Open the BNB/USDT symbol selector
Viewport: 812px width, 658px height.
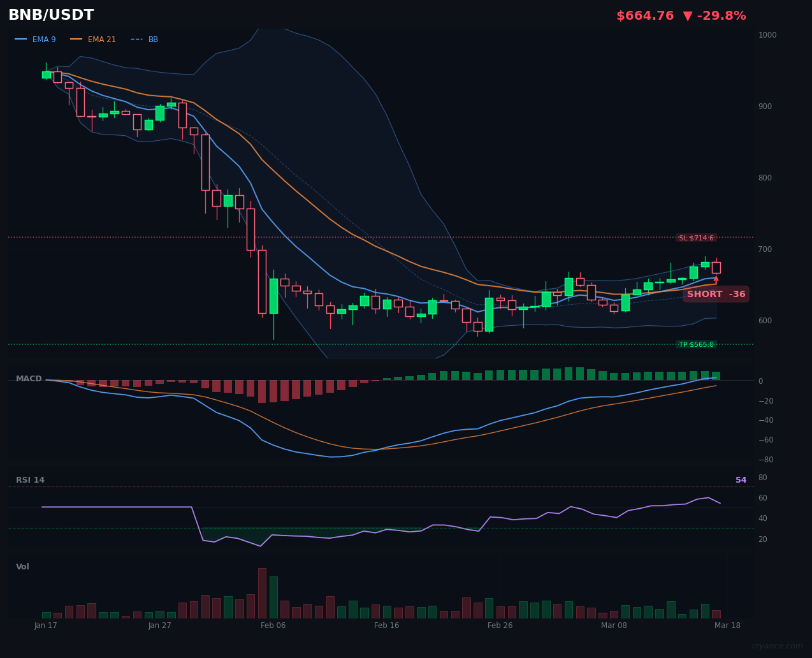tap(50, 15)
